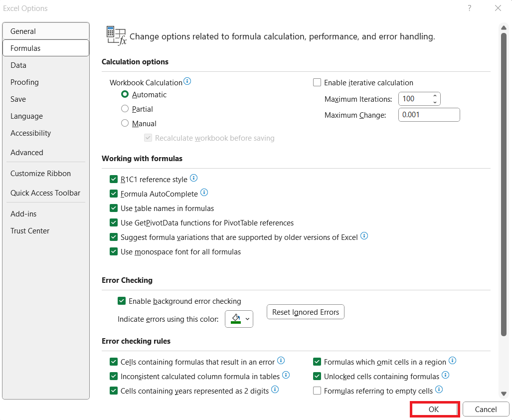Viewport: 512px width, 420px height.
Task: Click info icon beside Formula AutoComplete
Action: pyautogui.click(x=204, y=193)
